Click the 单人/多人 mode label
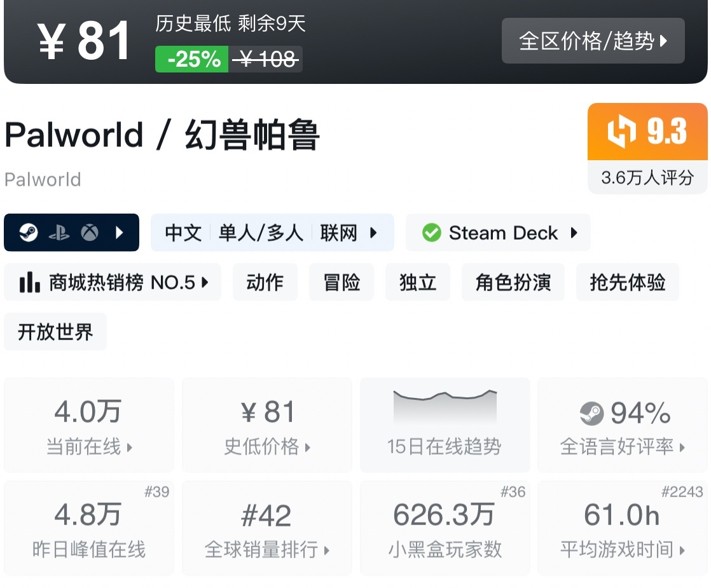711x588 pixels. [261, 233]
